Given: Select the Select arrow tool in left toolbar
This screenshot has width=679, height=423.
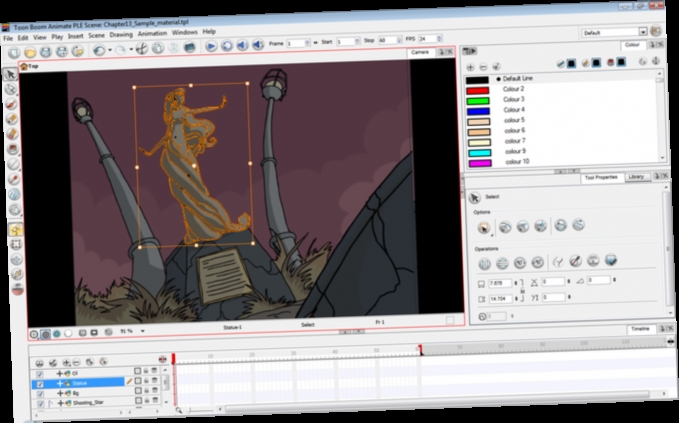Looking at the screenshot, I should [x=10, y=74].
